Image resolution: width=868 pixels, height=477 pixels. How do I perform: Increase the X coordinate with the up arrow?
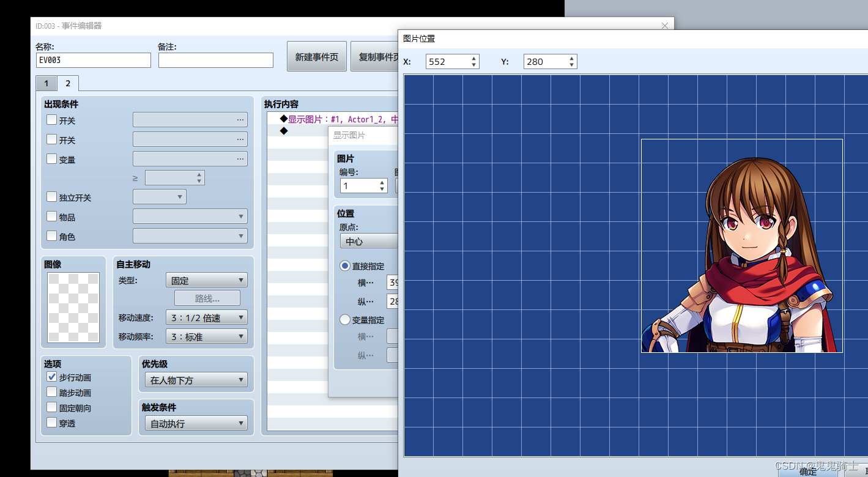473,59
